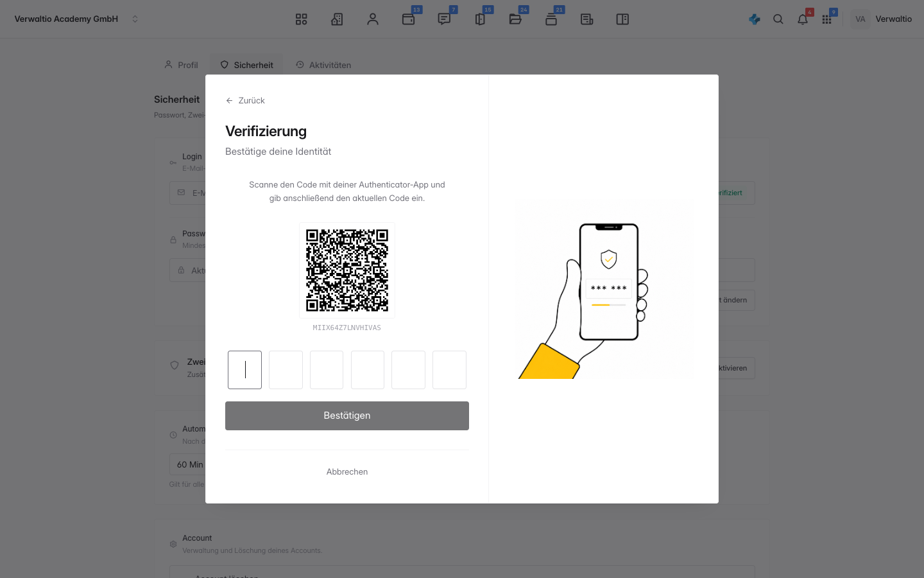The image size is (924, 578).
Task: Open the dashboard grid icon in top navigation
Action: pos(301,19)
